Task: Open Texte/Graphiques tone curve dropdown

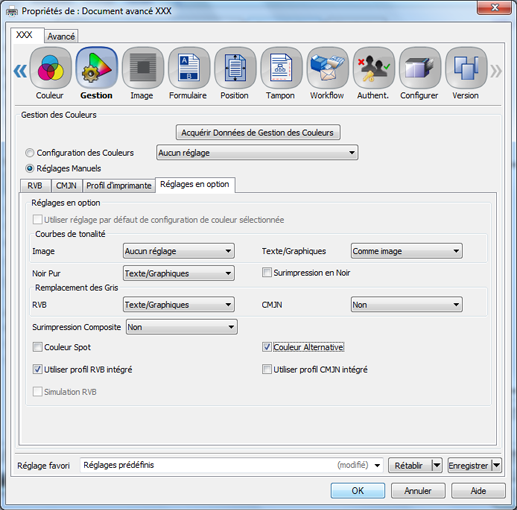Action: tap(407, 251)
